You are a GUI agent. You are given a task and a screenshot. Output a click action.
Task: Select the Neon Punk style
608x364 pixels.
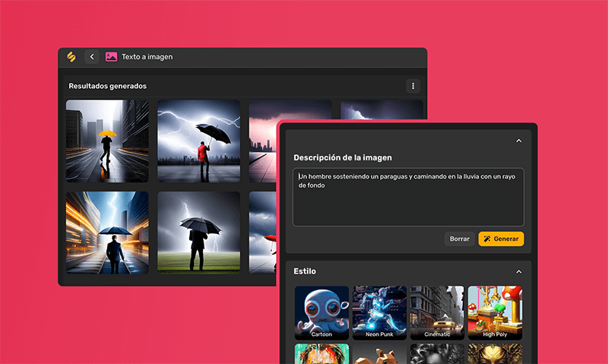[x=379, y=312]
